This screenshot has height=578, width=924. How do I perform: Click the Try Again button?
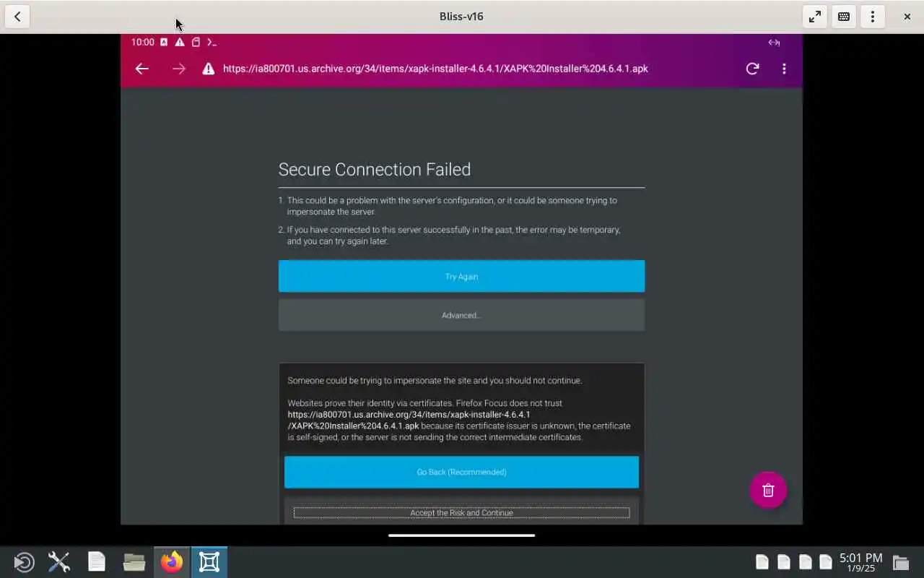(x=461, y=276)
